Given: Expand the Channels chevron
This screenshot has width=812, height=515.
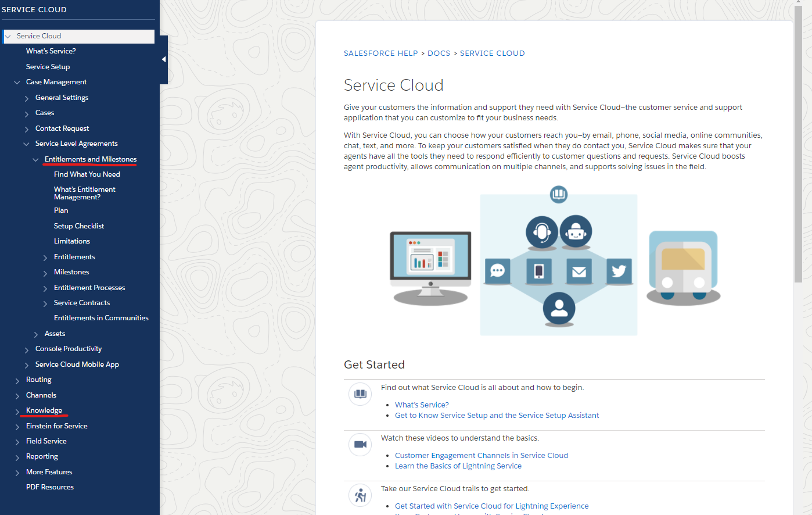Looking at the screenshot, I should pos(17,396).
